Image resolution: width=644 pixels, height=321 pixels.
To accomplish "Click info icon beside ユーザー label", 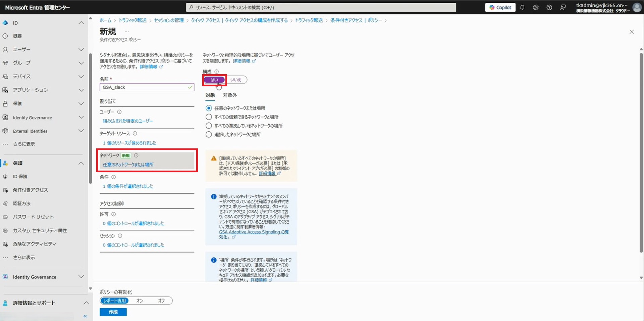I will 119,112.
